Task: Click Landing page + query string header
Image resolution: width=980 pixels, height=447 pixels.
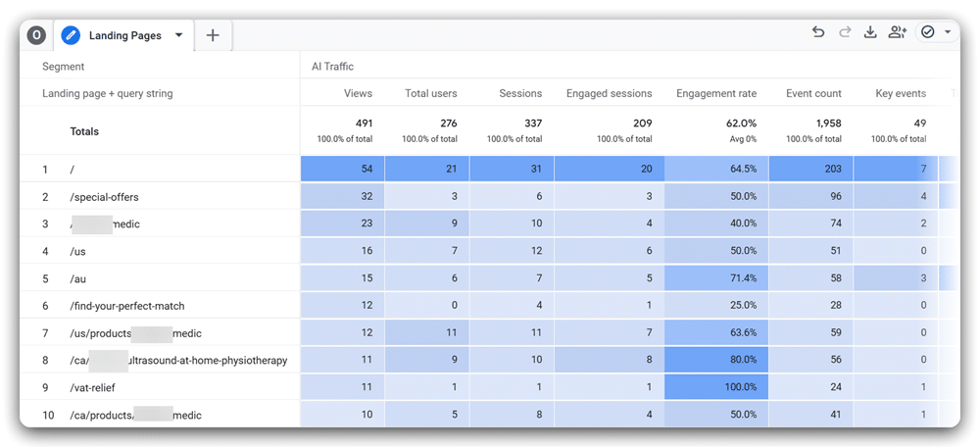Action: [x=108, y=94]
